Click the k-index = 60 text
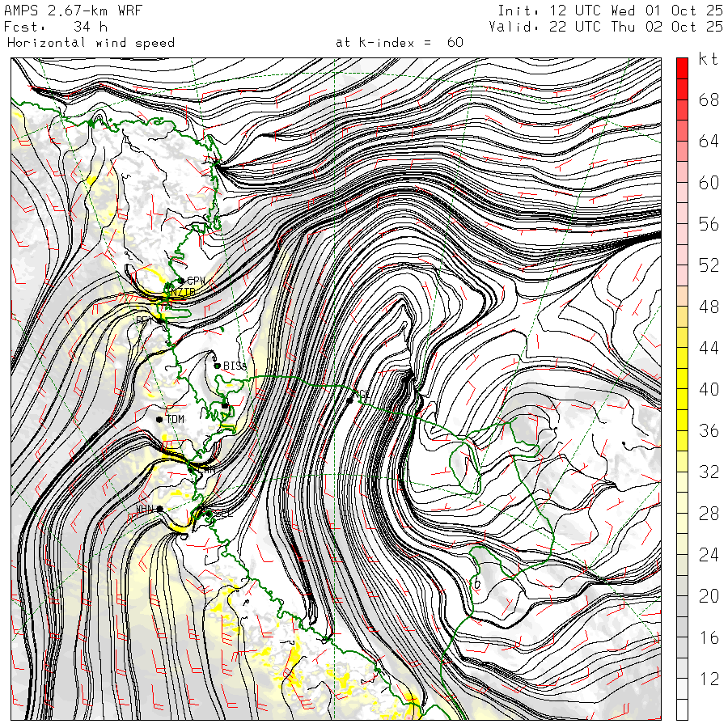The height and width of the screenshot is (728, 728). 400,42
